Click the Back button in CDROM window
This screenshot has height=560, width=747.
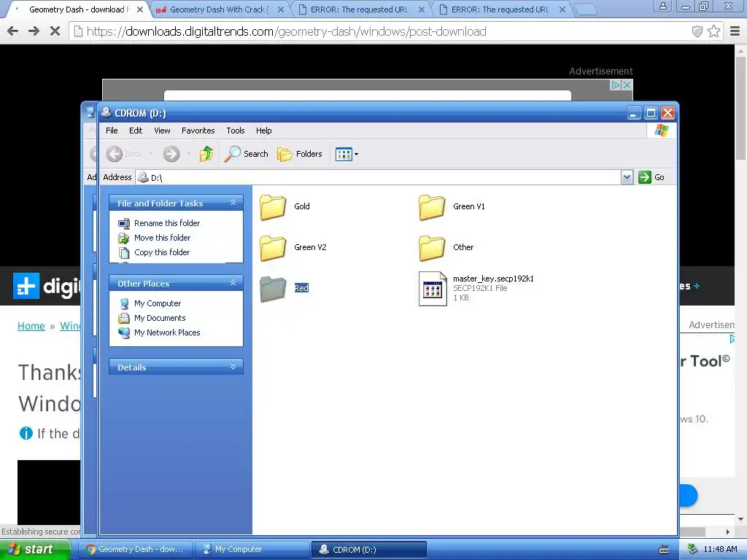[x=124, y=154]
